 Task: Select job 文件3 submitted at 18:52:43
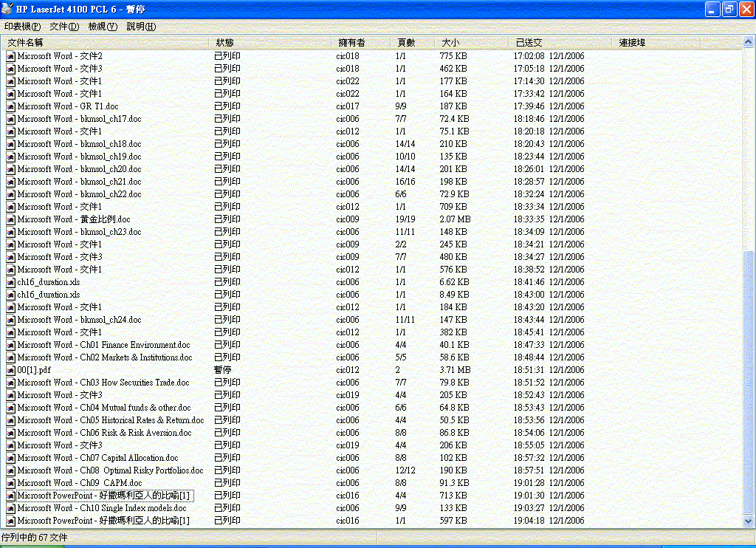[60, 394]
